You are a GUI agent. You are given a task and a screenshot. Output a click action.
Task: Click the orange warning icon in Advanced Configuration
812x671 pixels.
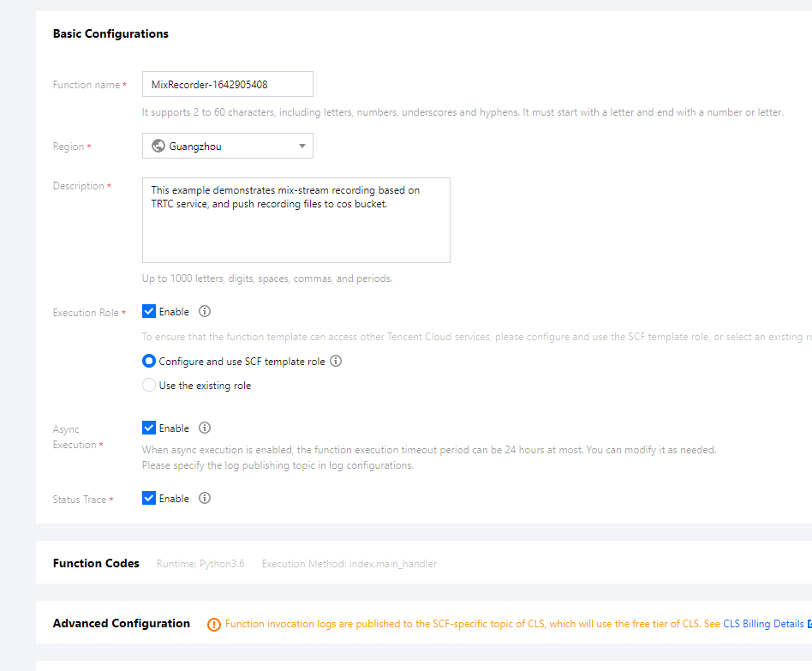pos(214,625)
